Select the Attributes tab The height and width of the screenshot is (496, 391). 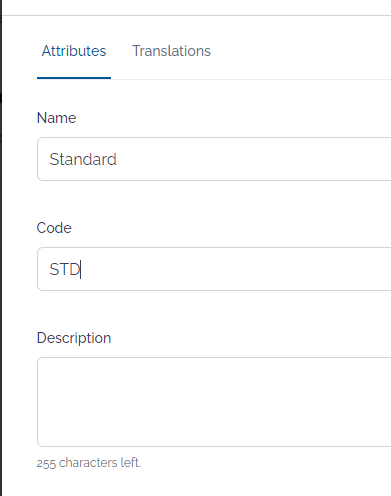pos(74,51)
